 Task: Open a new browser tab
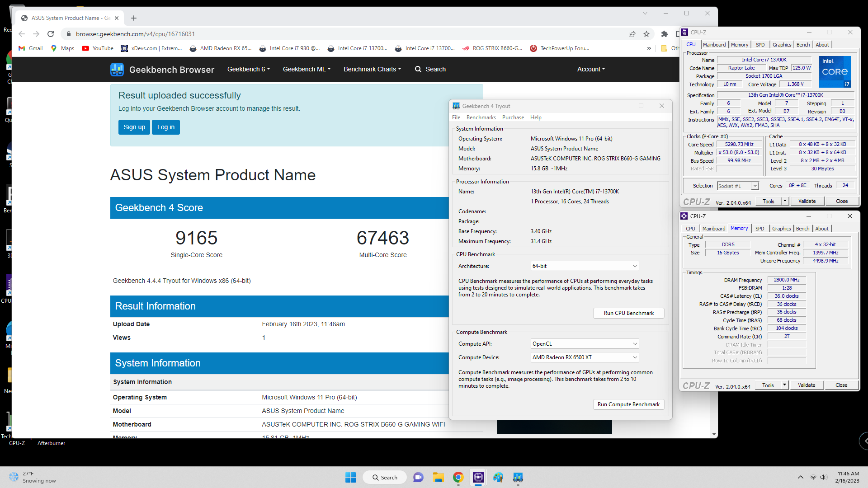(134, 18)
